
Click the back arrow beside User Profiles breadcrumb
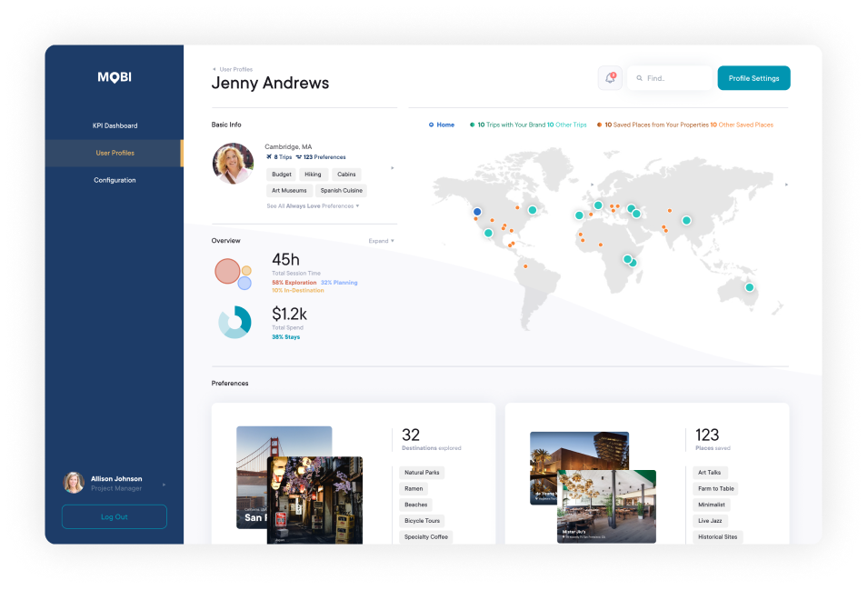(215, 69)
